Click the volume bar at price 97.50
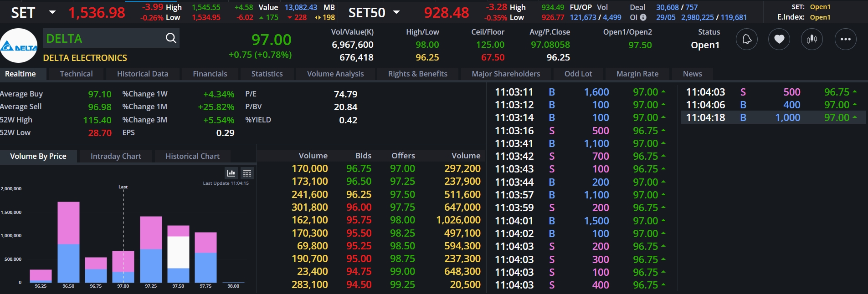The height and width of the screenshot is (294, 868). tap(178, 254)
